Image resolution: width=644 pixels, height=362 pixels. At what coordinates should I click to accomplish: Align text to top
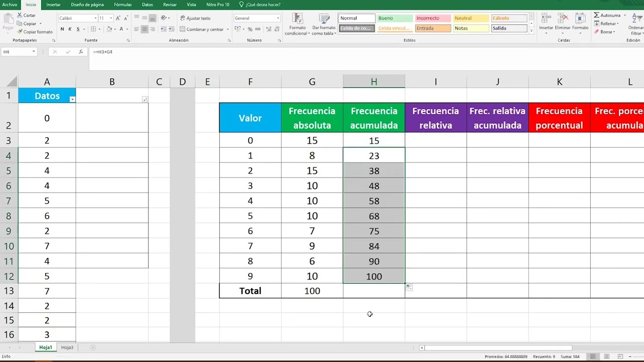[x=136, y=18]
